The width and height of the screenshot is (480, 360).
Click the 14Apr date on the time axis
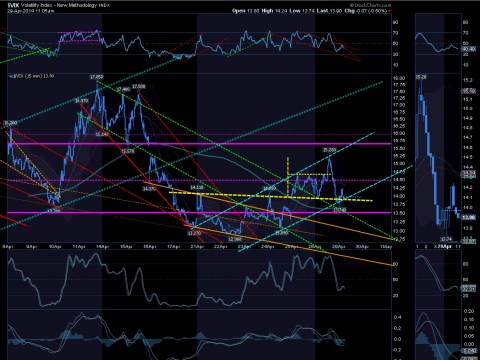point(102,247)
